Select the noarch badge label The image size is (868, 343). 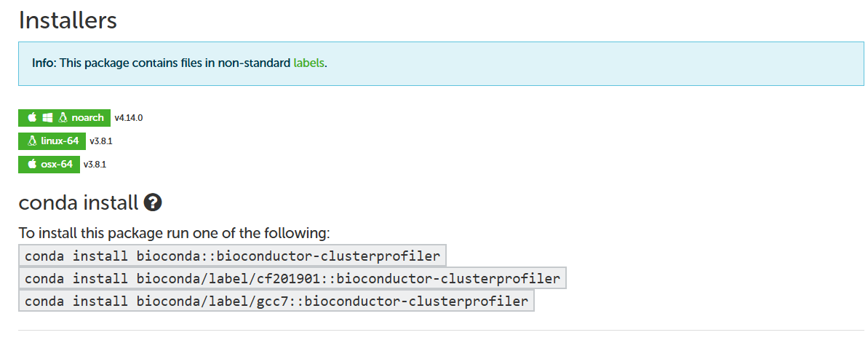(88, 117)
